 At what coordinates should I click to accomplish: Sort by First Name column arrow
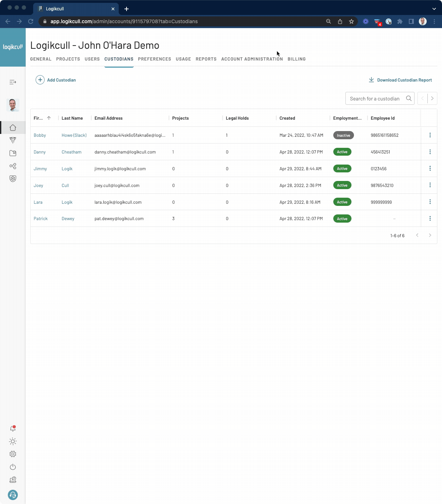pos(49,118)
